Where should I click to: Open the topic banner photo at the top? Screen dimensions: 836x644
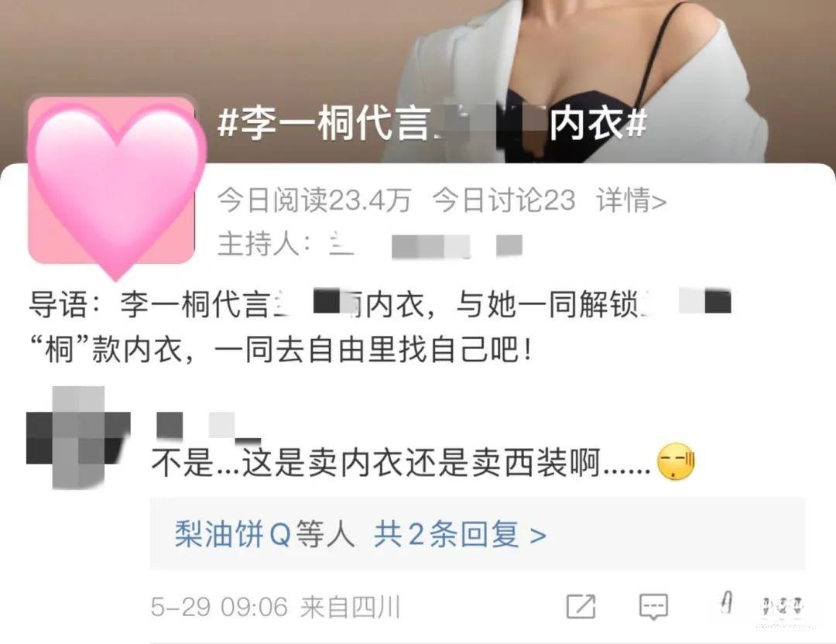point(418,81)
